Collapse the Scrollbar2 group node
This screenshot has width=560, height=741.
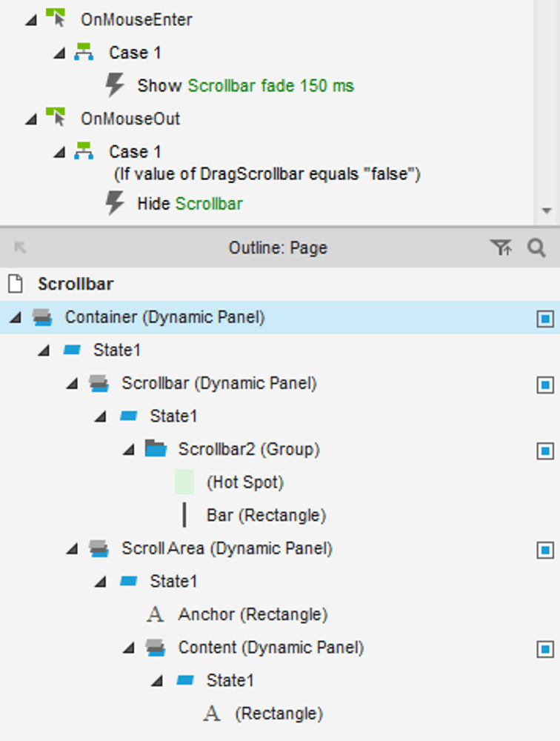click(x=129, y=450)
